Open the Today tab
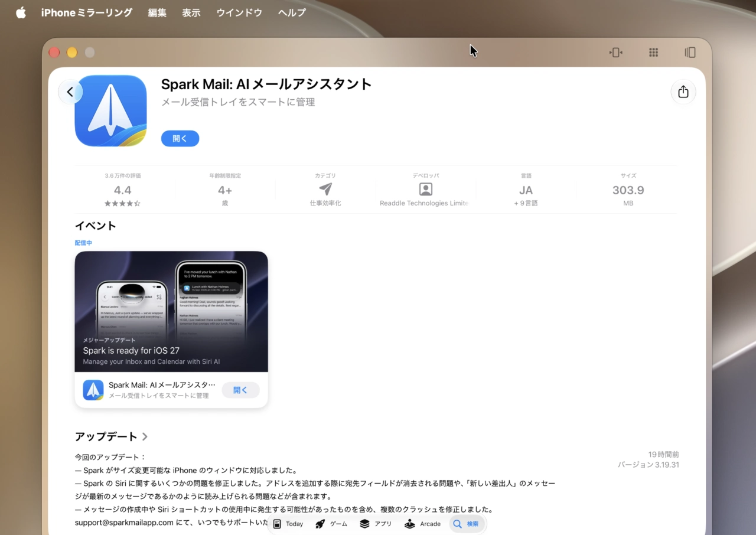This screenshot has width=756, height=535. coord(288,524)
